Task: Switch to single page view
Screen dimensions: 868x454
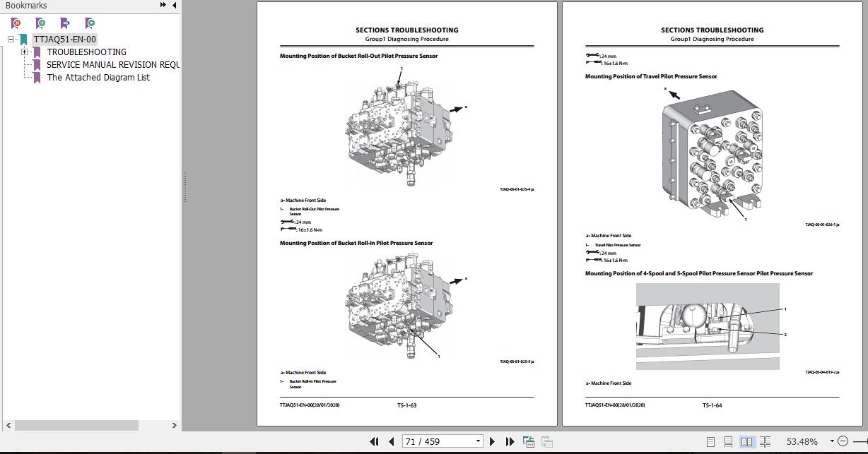Action: [x=710, y=441]
